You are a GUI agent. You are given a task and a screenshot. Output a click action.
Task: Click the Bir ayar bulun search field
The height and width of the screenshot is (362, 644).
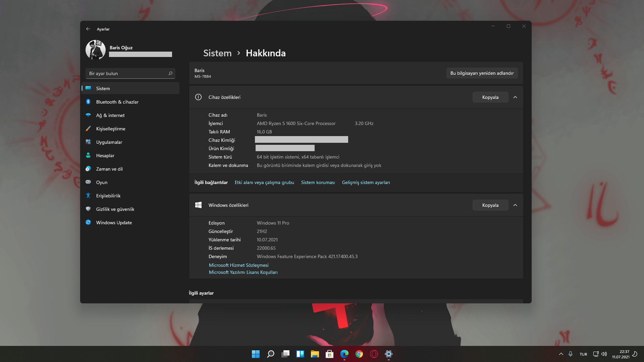pos(127,73)
